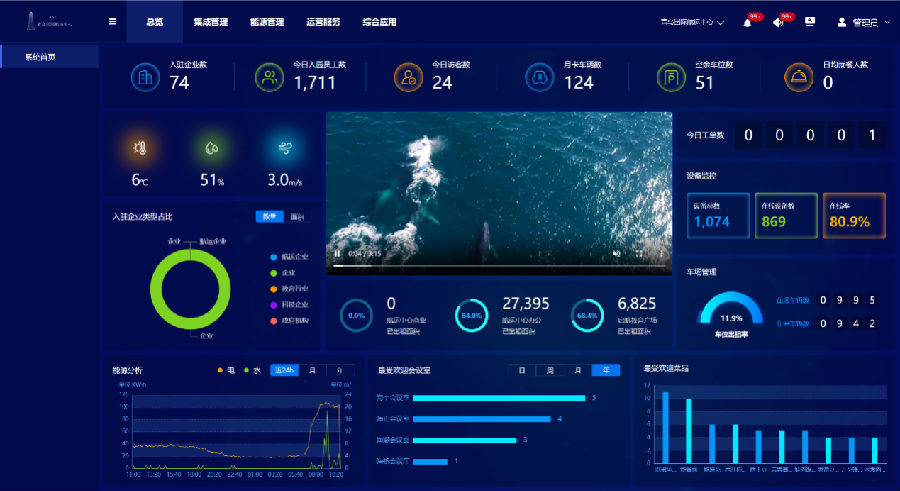Open the 运营服务 menu tab
This screenshot has width=900, height=491.
[x=321, y=21]
